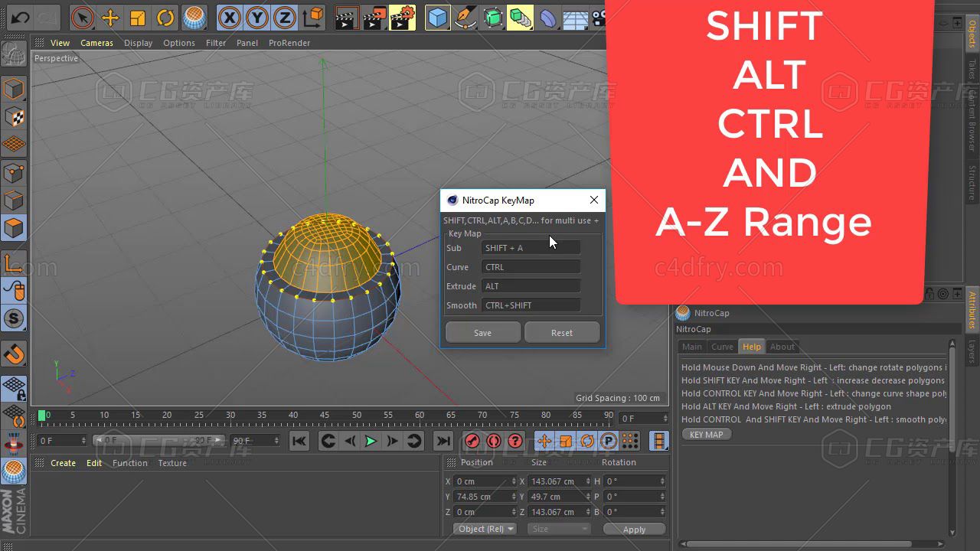Switch to the Main tab in NitroCap
Viewport: 980px width, 551px height.
click(692, 347)
